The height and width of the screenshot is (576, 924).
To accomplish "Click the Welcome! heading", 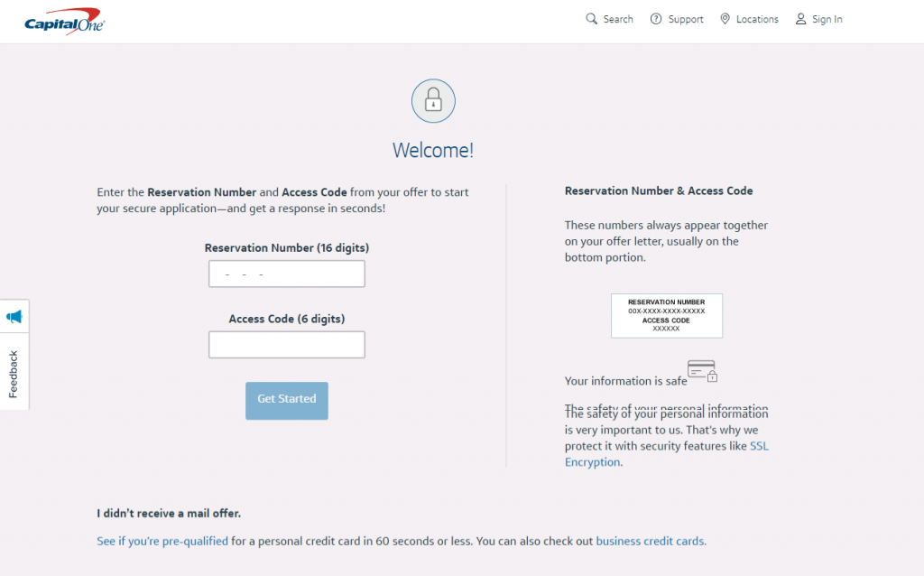I will [x=433, y=151].
